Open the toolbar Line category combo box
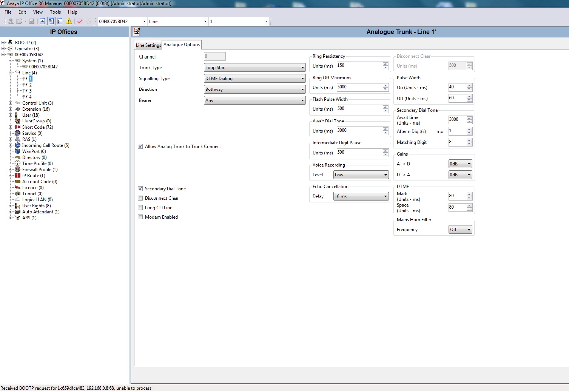Viewport: 569px width, 392px height. coord(178,22)
